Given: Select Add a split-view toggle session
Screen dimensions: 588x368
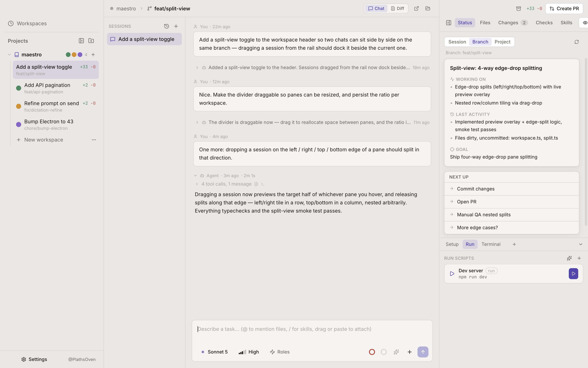Looking at the screenshot, I should [x=144, y=39].
